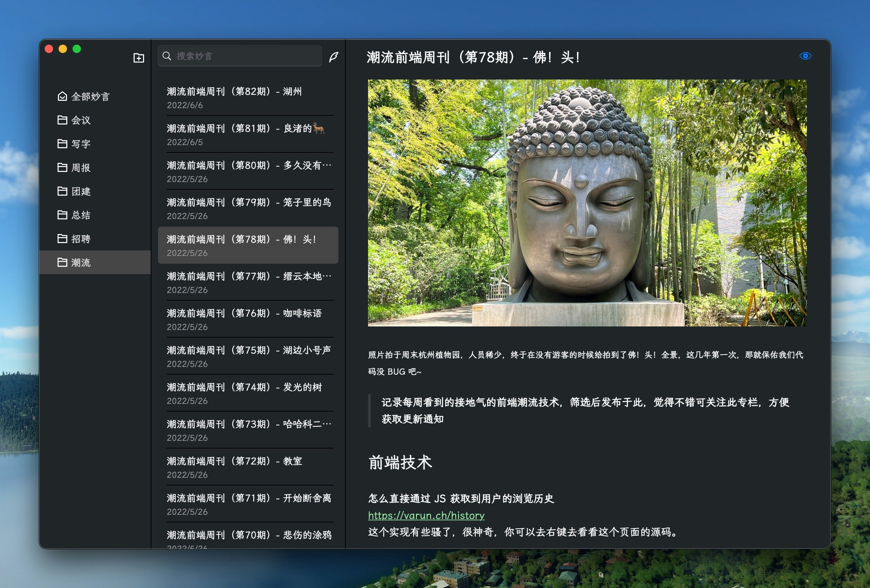
Task: Click the house icon beside 全部妙言
Action: click(x=62, y=96)
